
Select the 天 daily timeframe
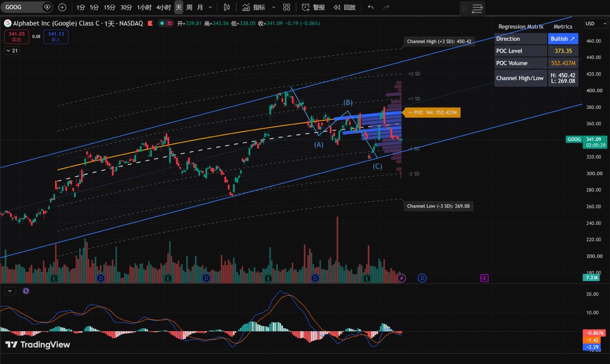[179, 7]
